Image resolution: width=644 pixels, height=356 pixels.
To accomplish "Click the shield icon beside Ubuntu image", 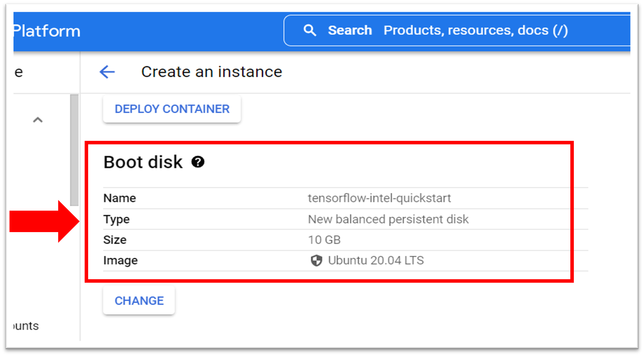I will (316, 260).
